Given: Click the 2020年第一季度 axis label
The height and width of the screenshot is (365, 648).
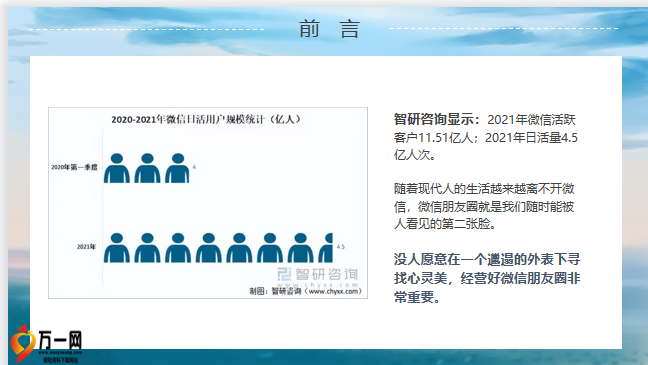Looking at the screenshot, I should click(74, 167).
